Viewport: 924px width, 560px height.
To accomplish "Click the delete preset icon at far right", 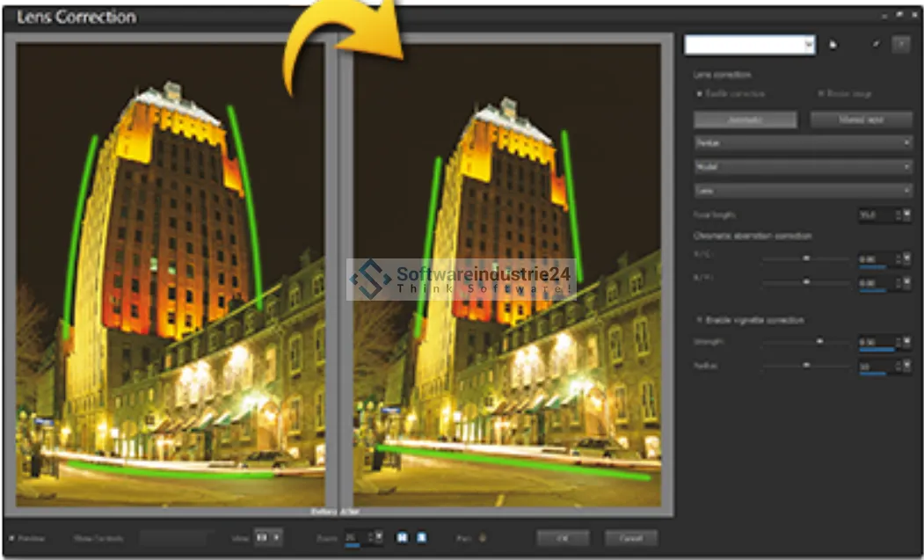I will click(900, 45).
